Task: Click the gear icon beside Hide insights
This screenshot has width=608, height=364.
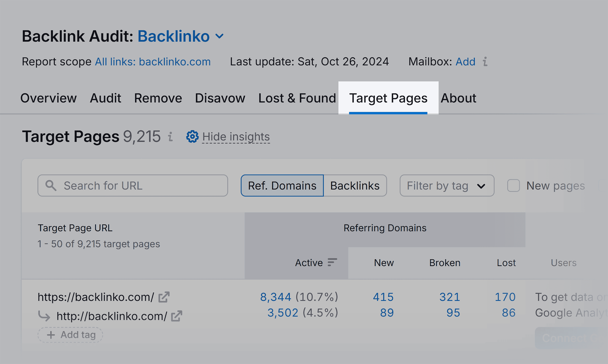Action: point(192,136)
